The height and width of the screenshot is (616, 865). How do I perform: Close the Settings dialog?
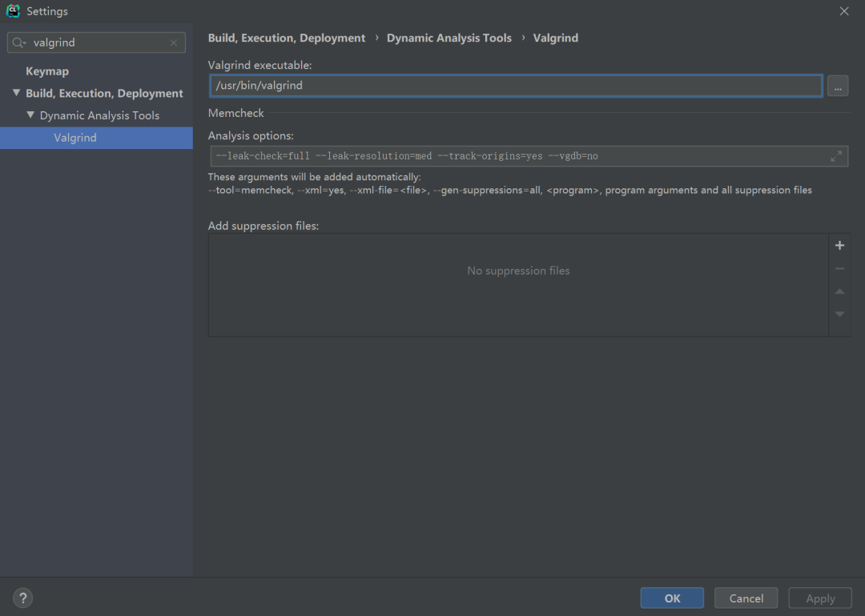coord(844,11)
